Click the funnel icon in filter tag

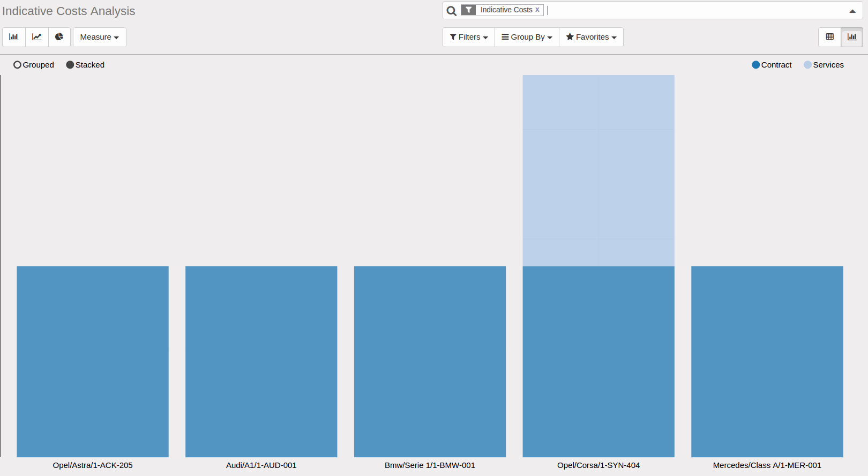click(x=469, y=10)
